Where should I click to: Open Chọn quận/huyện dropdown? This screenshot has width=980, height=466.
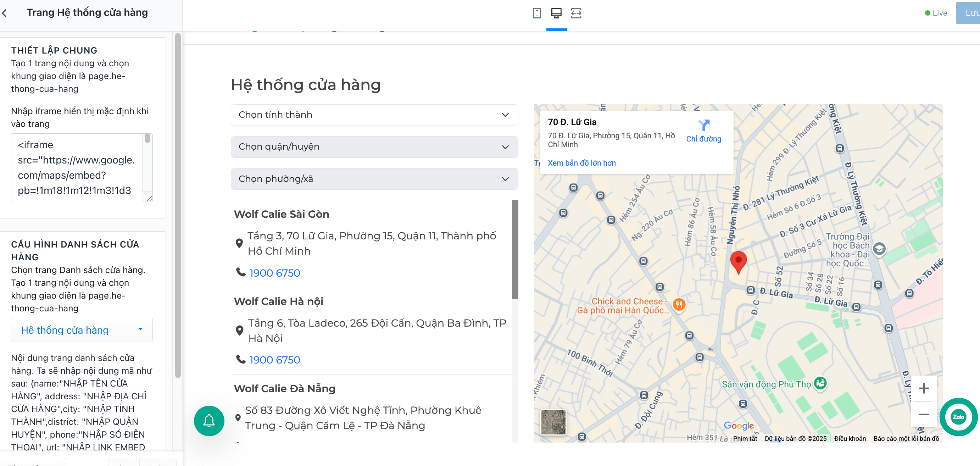pos(374,147)
